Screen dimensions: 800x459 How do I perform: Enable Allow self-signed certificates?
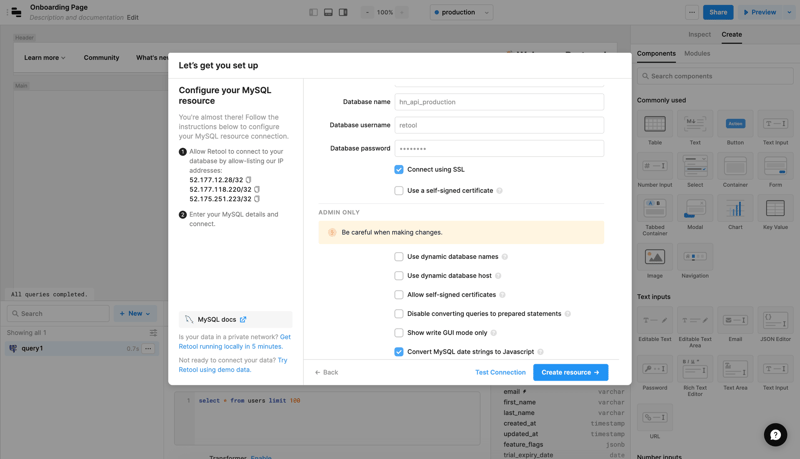click(x=399, y=295)
